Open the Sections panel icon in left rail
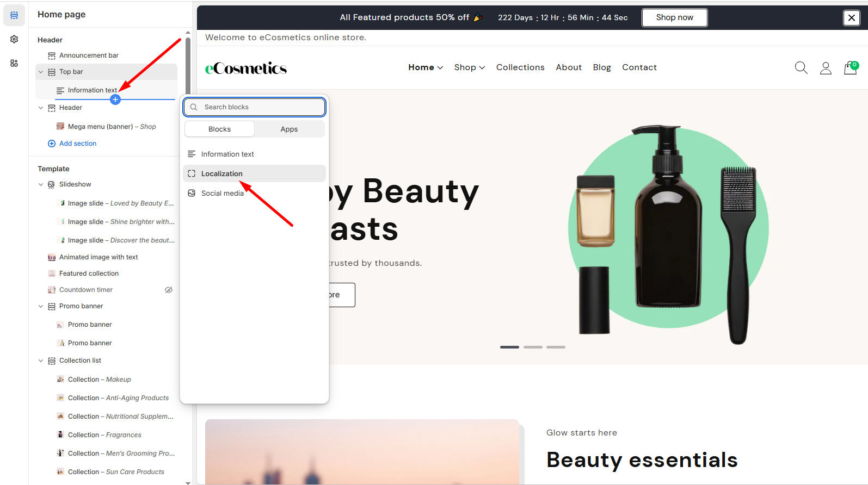Image resolution: width=868 pixels, height=485 pixels. [x=14, y=15]
